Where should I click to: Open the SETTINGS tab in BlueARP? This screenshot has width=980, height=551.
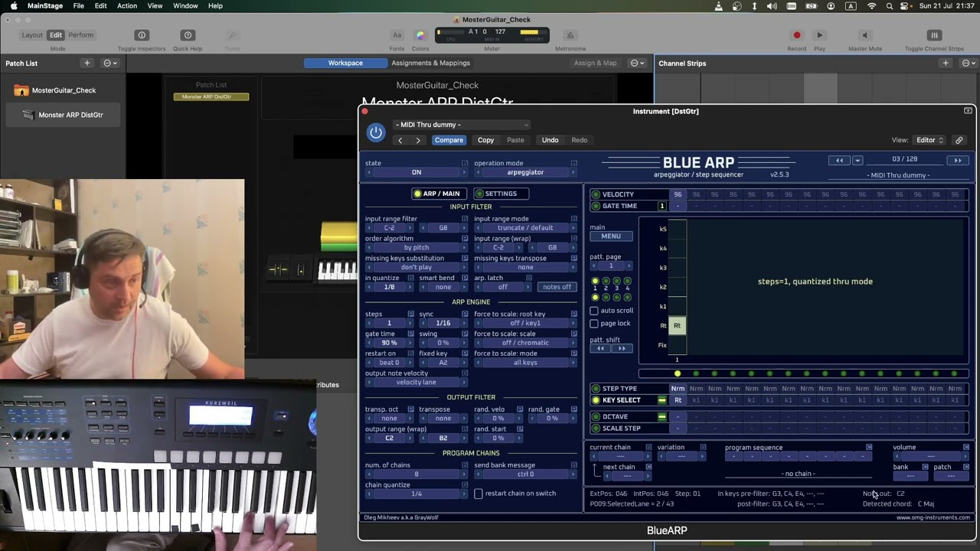point(501,194)
